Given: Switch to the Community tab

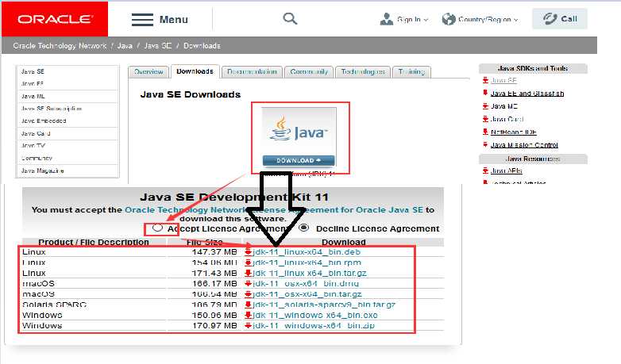Looking at the screenshot, I should point(309,71).
